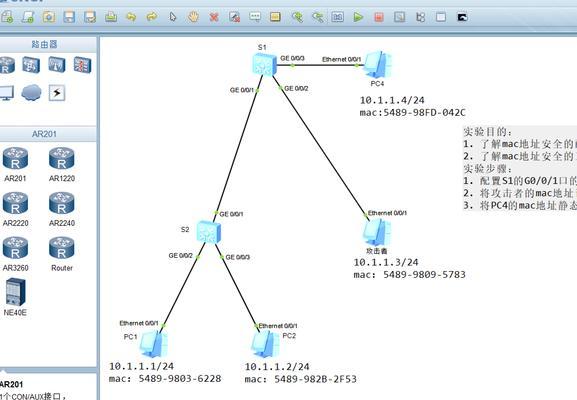Choose the generic Router device
577x400 pixels.
62,254
